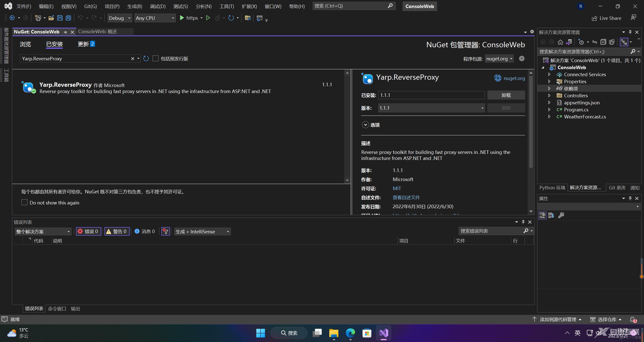The height and width of the screenshot is (342, 644).
Task: Open the Build + IntelliSense dropdown
Action: tap(202, 231)
